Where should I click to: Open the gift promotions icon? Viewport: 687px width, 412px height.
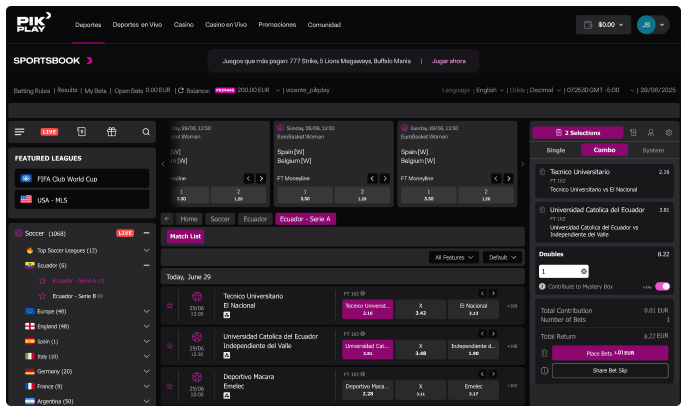112,131
